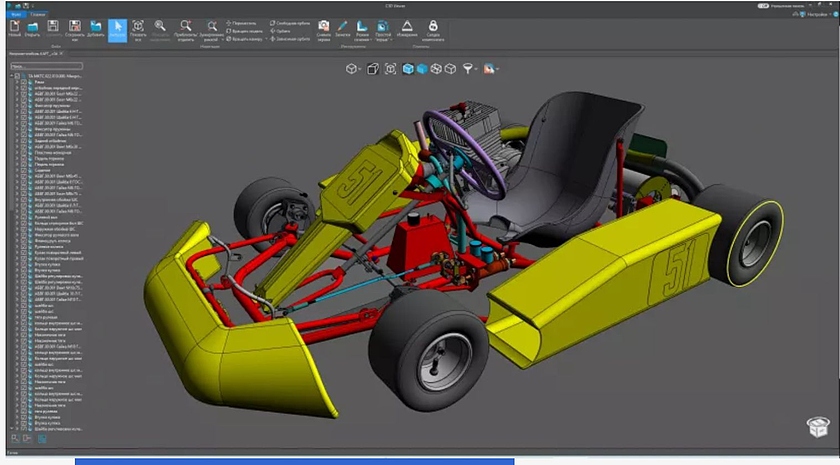Click the Move (Переместить) pan button
The height and width of the screenshot is (465, 840).
coord(243,22)
